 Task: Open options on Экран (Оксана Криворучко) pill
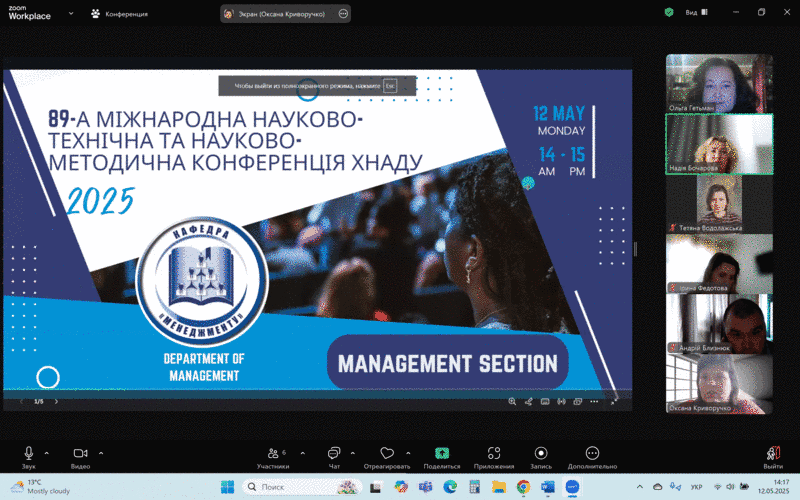[343, 14]
